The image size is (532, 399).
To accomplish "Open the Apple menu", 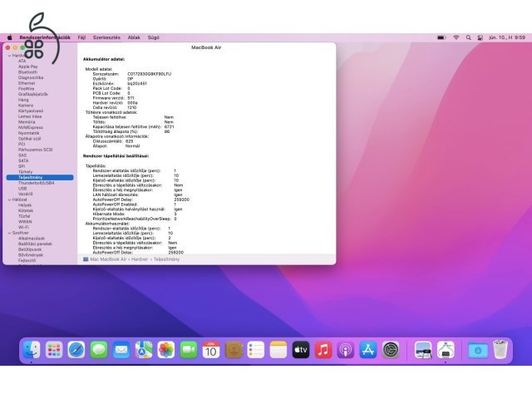I will (x=9, y=37).
